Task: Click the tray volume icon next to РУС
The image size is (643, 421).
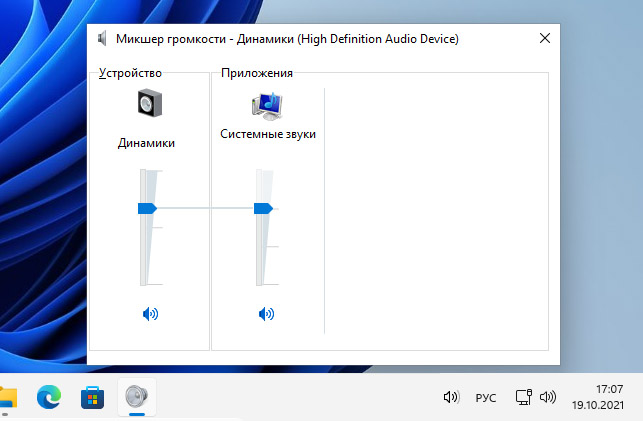Action: (x=451, y=397)
